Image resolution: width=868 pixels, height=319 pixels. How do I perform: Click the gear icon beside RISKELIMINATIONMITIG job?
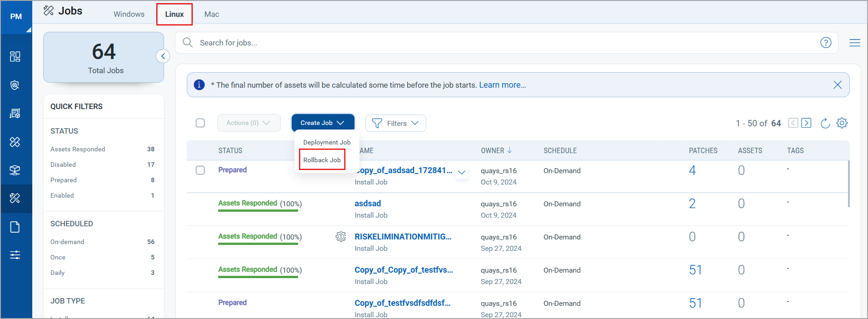click(341, 237)
